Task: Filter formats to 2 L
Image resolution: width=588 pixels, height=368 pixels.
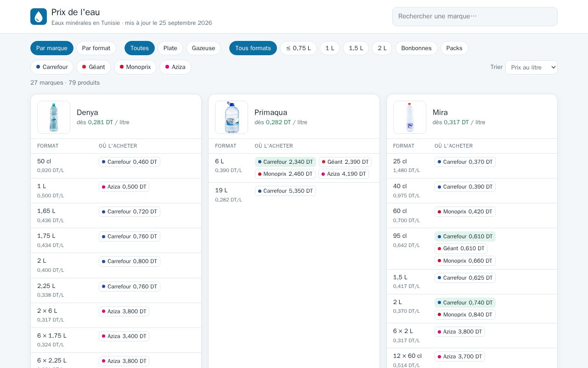Action: (382, 48)
